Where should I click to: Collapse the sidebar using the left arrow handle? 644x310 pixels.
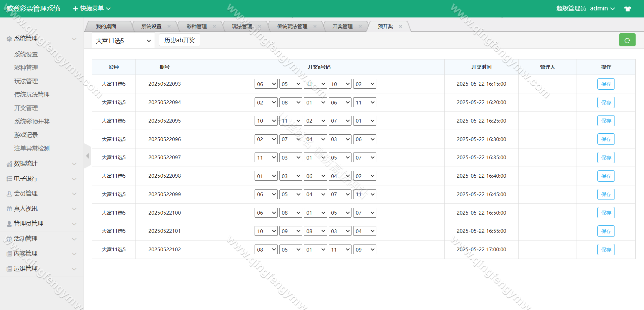tap(87, 156)
